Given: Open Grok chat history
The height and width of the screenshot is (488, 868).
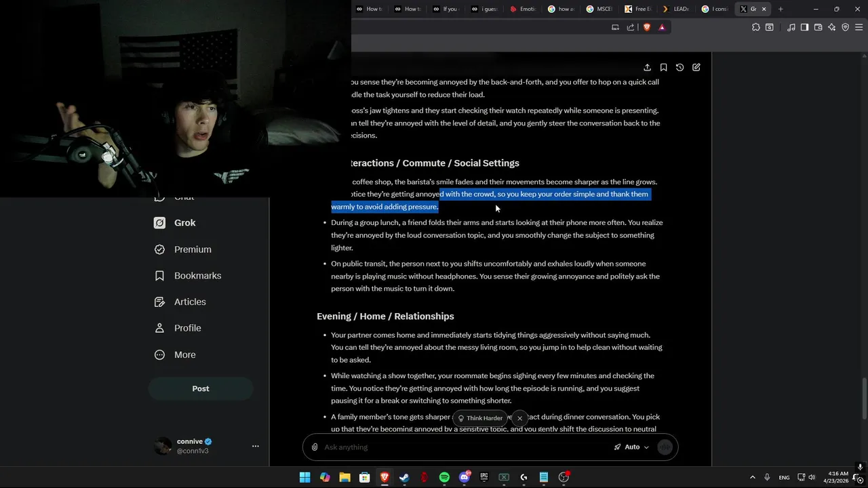Looking at the screenshot, I should (x=679, y=68).
